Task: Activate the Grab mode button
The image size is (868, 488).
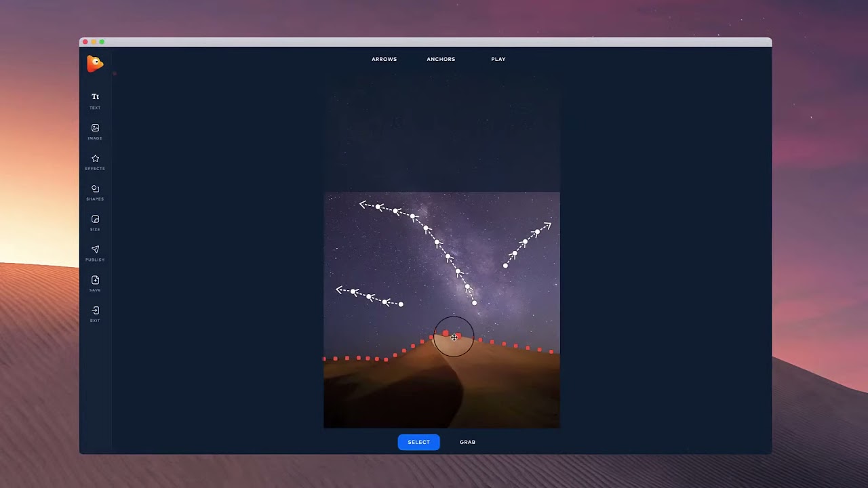Action: [467, 442]
